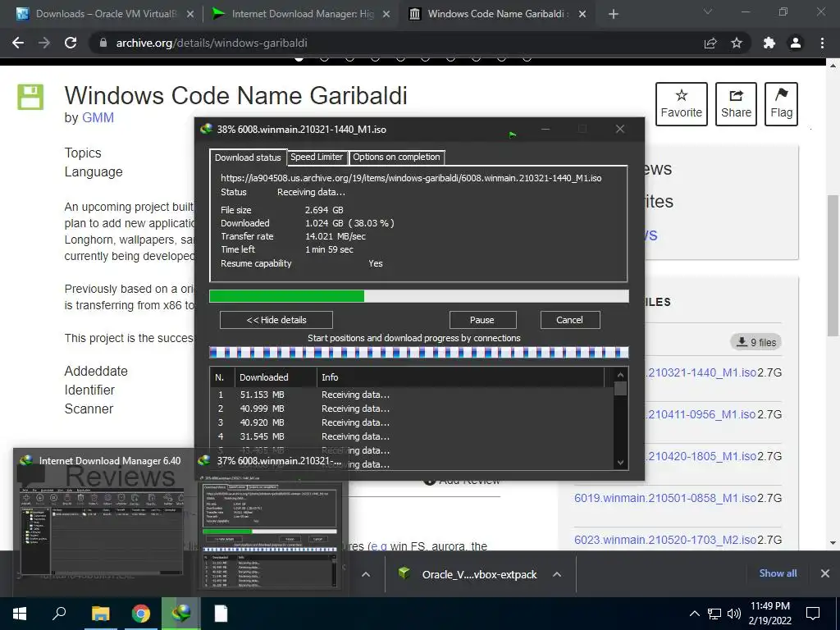Open File Explorer from taskbar
The height and width of the screenshot is (630, 840).
point(100,614)
